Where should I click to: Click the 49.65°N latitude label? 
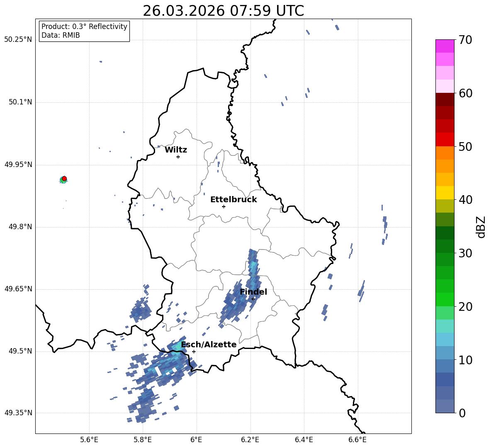click(x=18, y=288)
